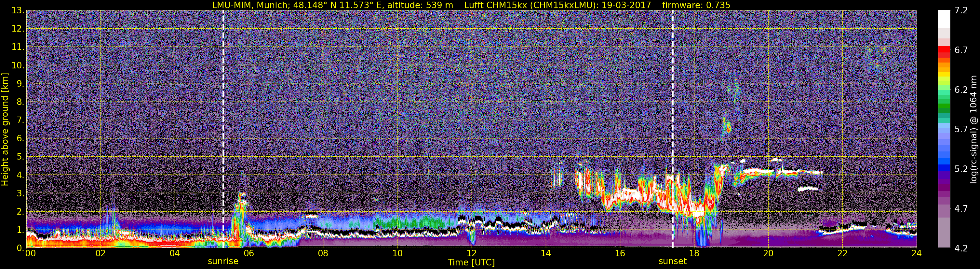Click the 'Lufft CHM15kx (CHM15kxLMU)' instrument label
The image size is (980, 269).
tap(531, 5)
